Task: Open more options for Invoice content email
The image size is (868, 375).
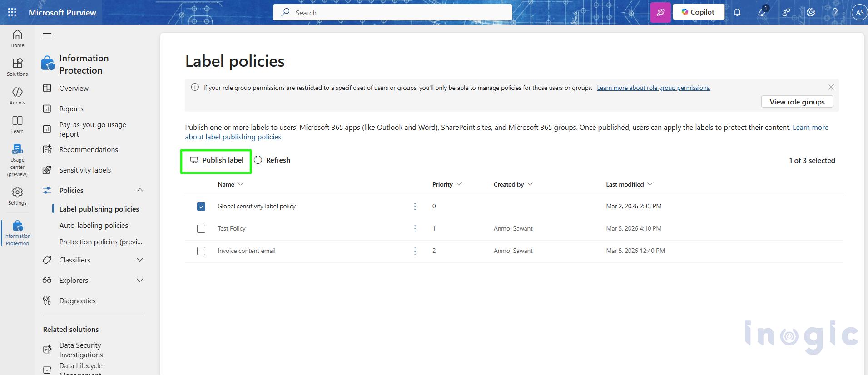Action: [x=415, y=251]
